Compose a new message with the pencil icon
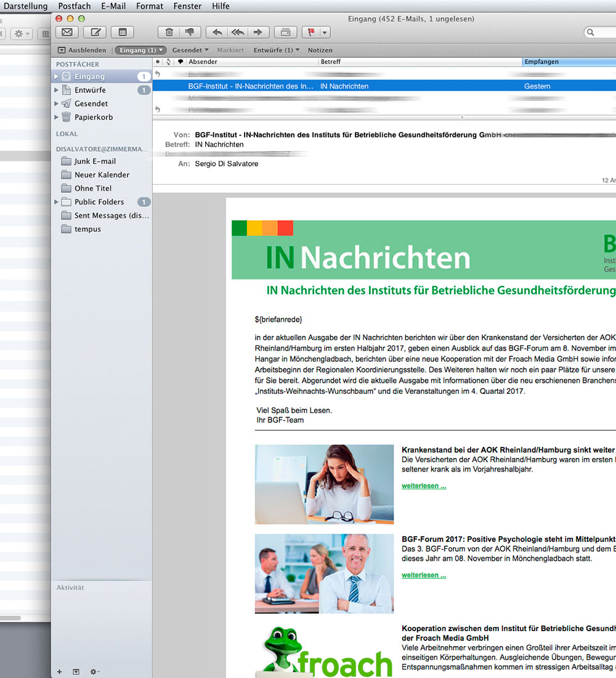The width and height of the screenshot is (616, 678). click(95, 32)
